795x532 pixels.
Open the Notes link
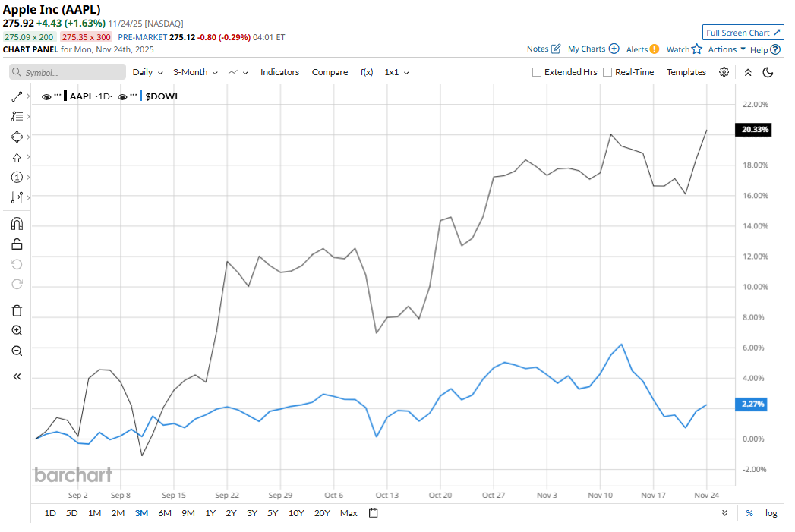pos(538,49)
